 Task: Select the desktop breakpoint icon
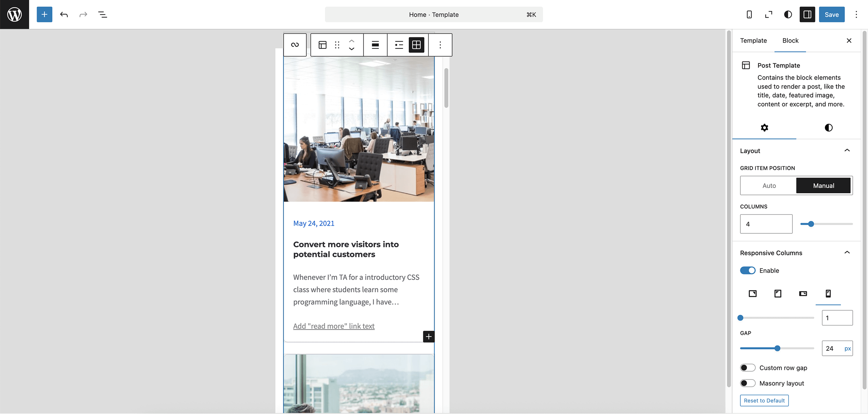[x=753, y=293]
